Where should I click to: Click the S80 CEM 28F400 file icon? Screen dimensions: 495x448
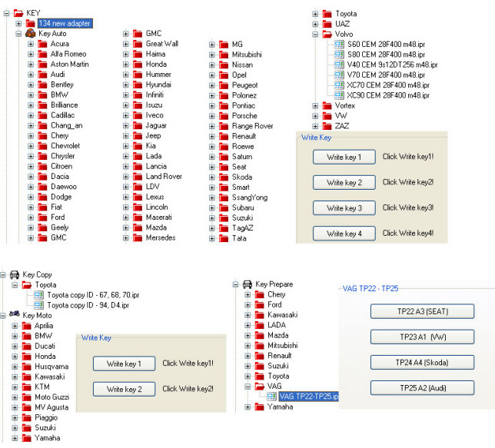click(339, 55)
